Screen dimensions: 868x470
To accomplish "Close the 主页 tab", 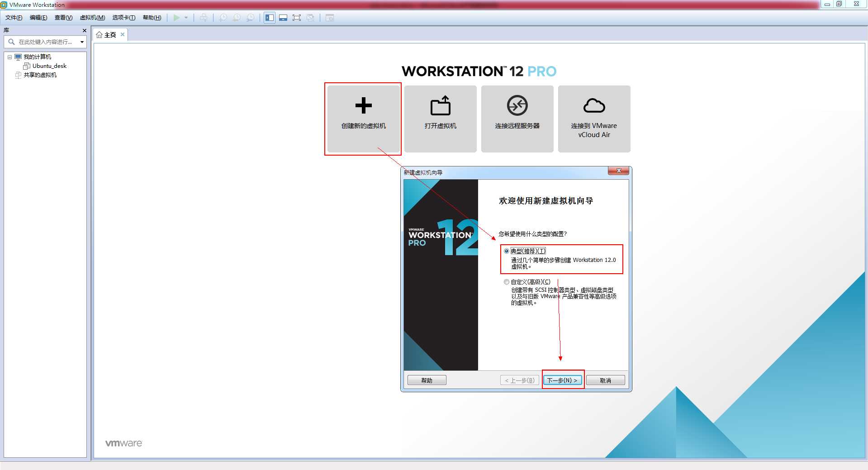I will click(123, 34).
